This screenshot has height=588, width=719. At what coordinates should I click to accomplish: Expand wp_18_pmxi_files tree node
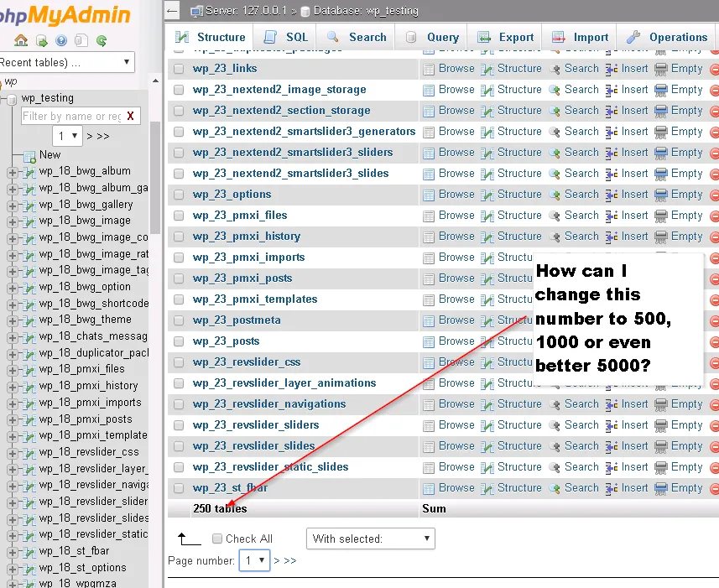pos(13,370)
